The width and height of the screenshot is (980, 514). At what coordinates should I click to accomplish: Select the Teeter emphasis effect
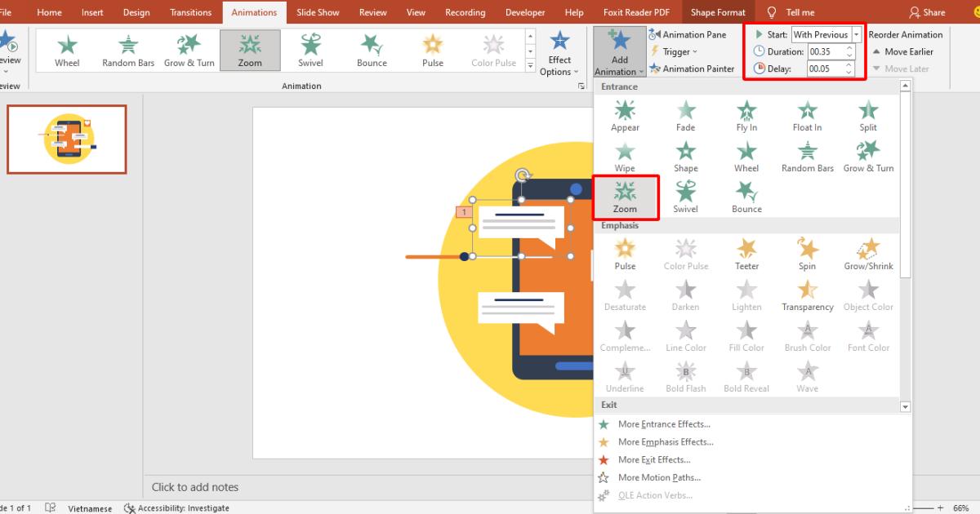click(x=746, y=254)
